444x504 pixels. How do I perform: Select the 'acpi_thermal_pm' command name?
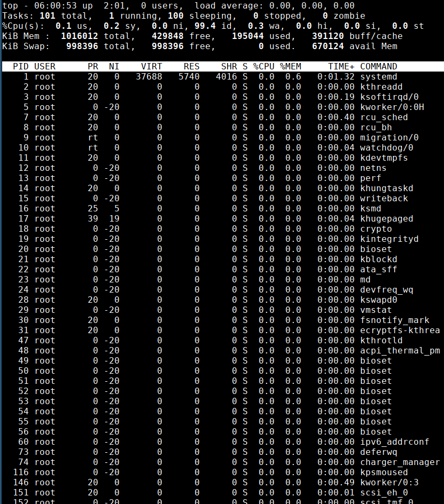click(400, 350)
